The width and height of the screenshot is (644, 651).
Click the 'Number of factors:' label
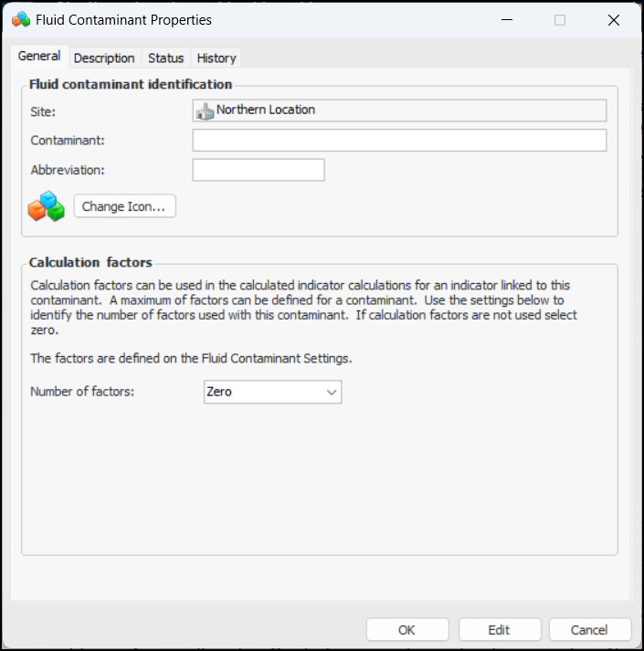click(82, 392)
